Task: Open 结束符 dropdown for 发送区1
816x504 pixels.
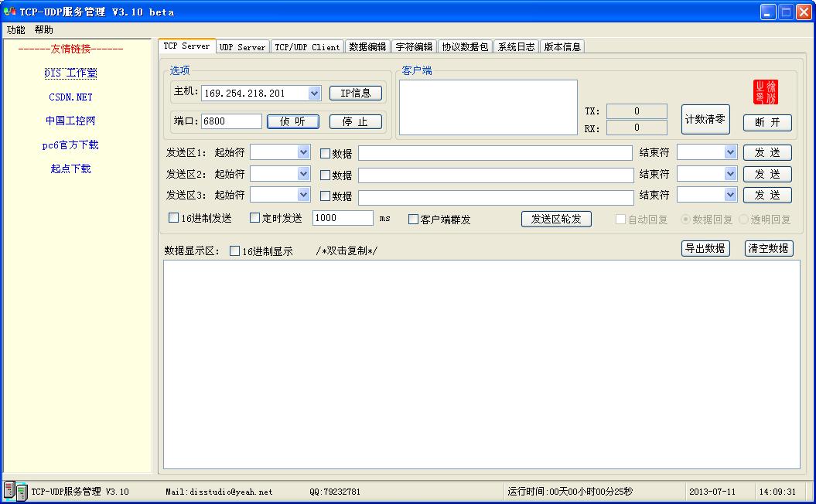Action: (731, 152)
